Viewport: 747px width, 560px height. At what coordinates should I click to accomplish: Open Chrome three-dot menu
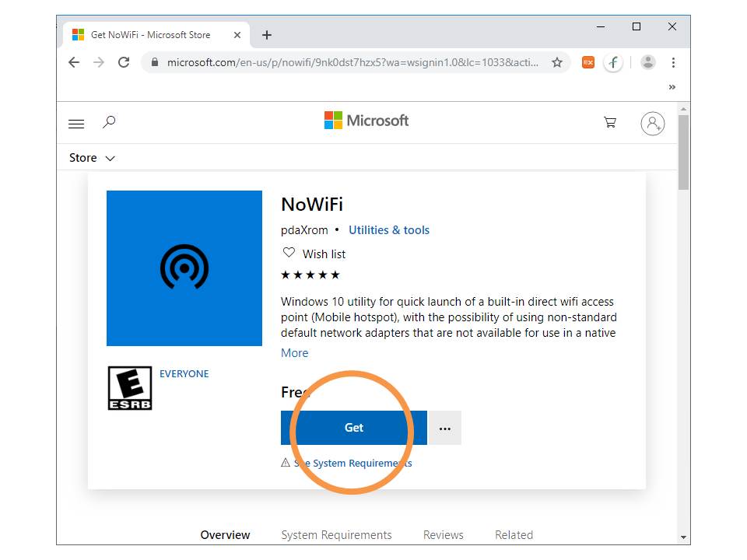673,63
